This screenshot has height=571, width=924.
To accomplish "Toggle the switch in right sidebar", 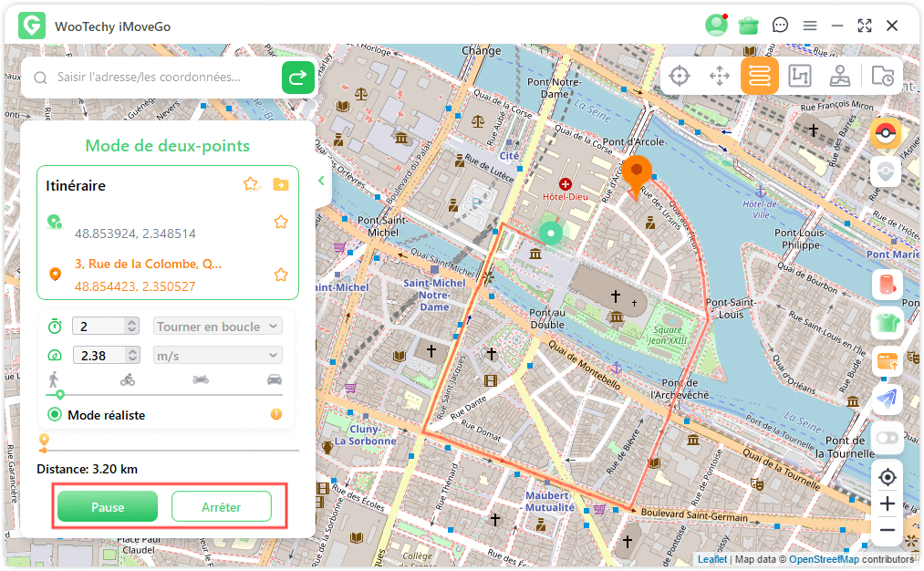I will tap(887, 438).
